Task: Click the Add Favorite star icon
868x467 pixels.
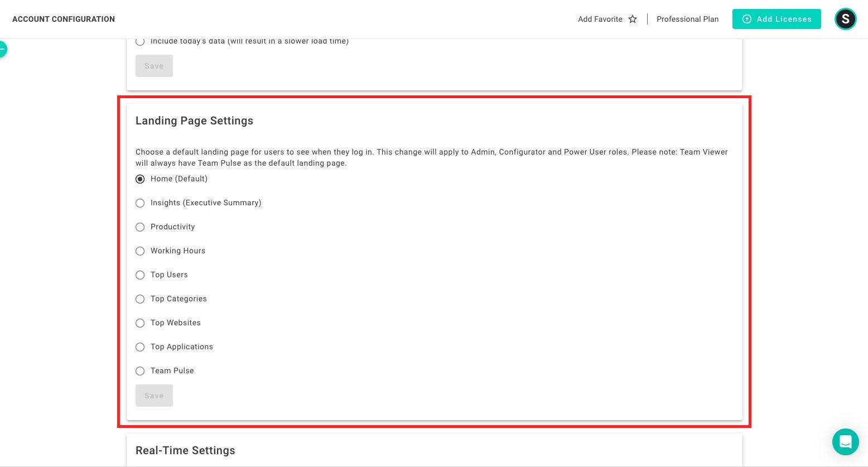Action: point(633,19)
